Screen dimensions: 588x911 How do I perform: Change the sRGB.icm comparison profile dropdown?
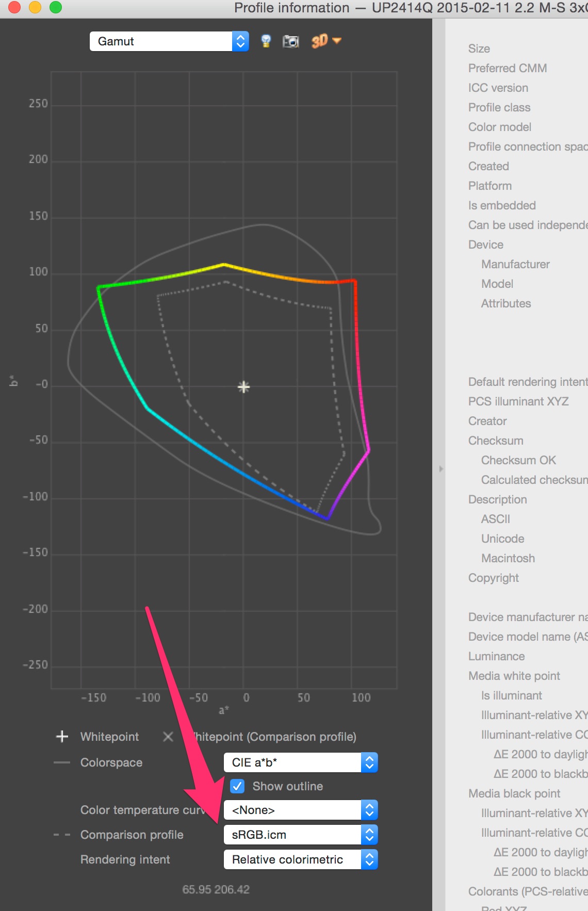[x=301, y=835]
